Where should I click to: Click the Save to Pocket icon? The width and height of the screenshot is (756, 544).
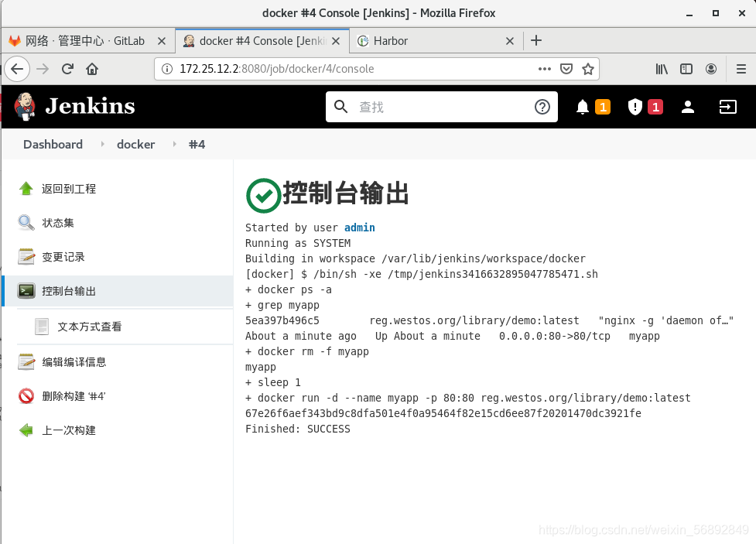pyautogui.click(x=566, y=69)
